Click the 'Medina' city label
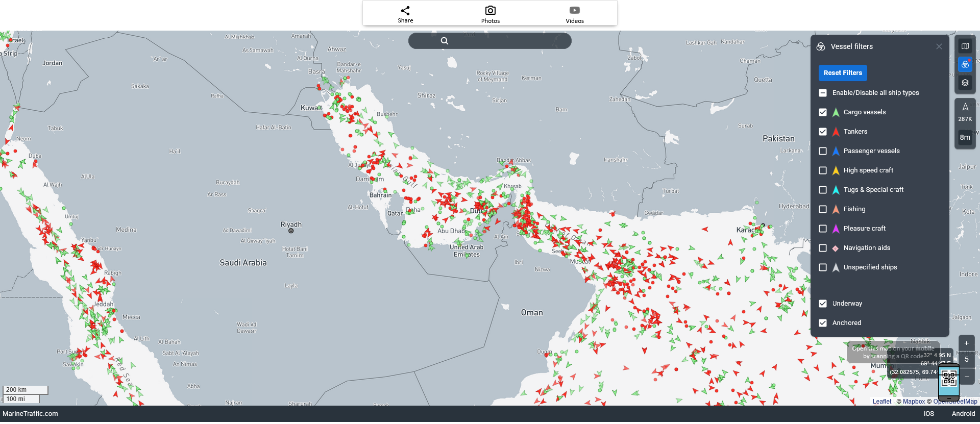 126,230
